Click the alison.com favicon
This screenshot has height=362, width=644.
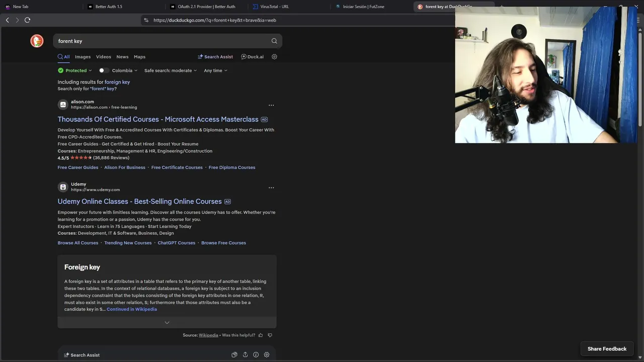coord(63,105)
